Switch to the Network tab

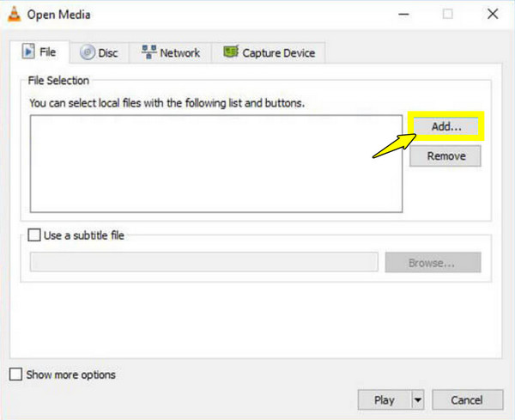[x=179, y=52]
